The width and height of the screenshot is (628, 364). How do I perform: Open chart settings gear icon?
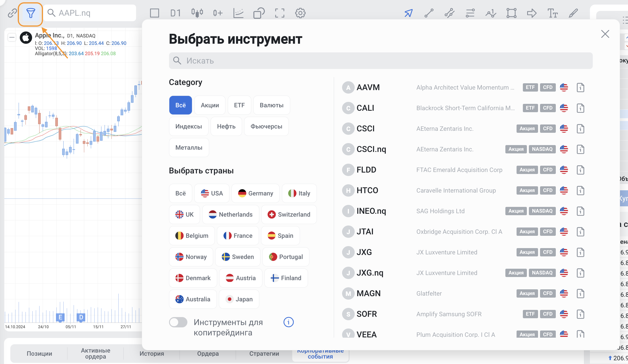point(300,13)
